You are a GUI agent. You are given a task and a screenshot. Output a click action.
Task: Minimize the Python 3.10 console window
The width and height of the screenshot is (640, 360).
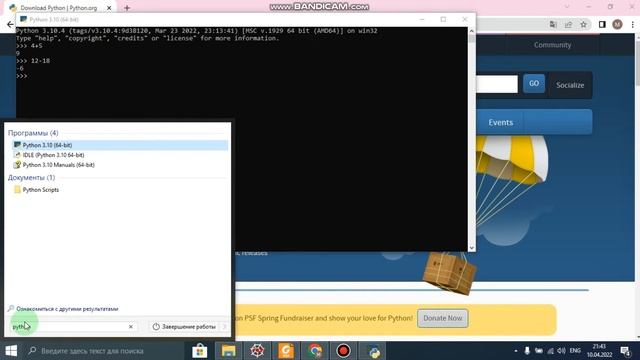pyautogui.click(x=422, y=19)
